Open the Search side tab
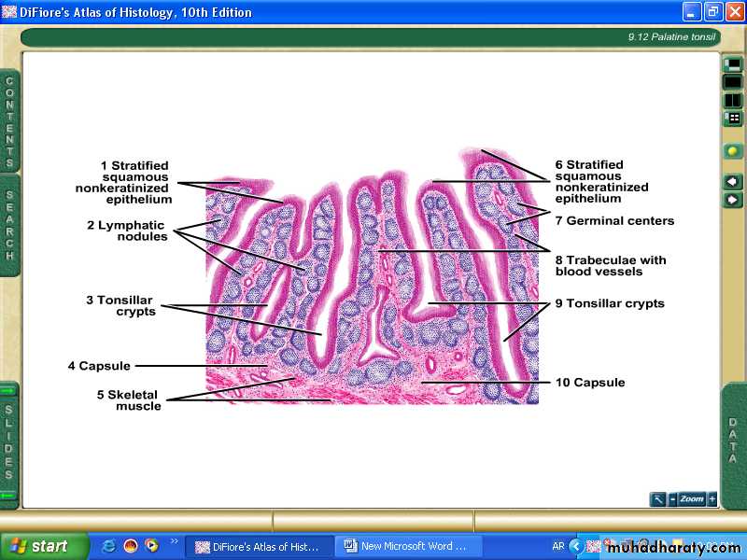The height and width of the screenshot is (560, 747). tap(10, 226)
